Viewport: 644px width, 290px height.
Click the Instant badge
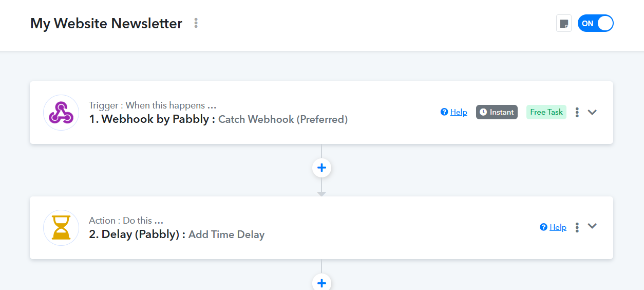click(x=497, y=112)
